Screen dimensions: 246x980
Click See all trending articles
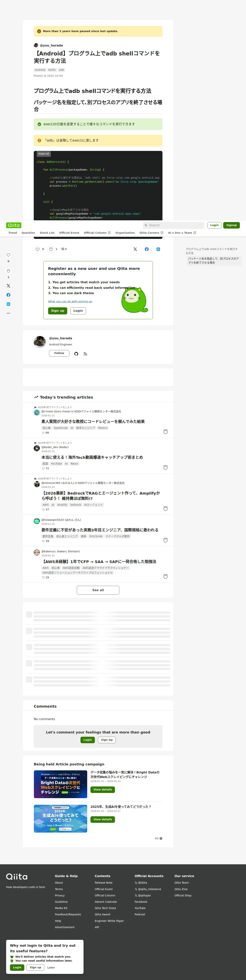point(98,590)
